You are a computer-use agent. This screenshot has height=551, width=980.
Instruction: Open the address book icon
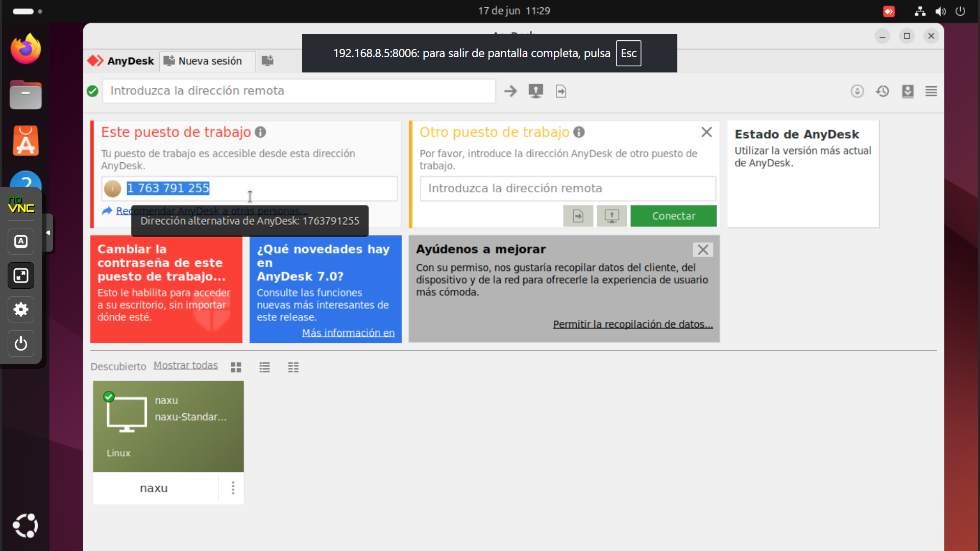coord(908,91)
